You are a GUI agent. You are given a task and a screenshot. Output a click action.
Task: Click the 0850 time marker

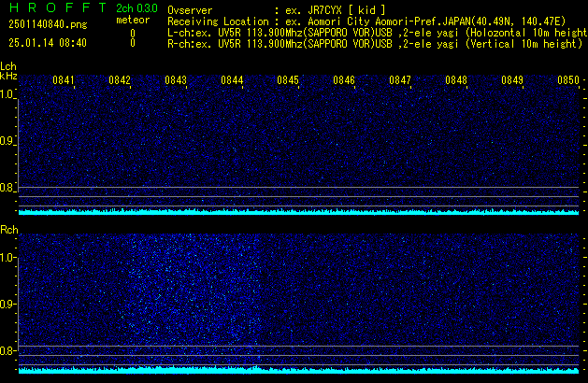(x=568, y=80)
